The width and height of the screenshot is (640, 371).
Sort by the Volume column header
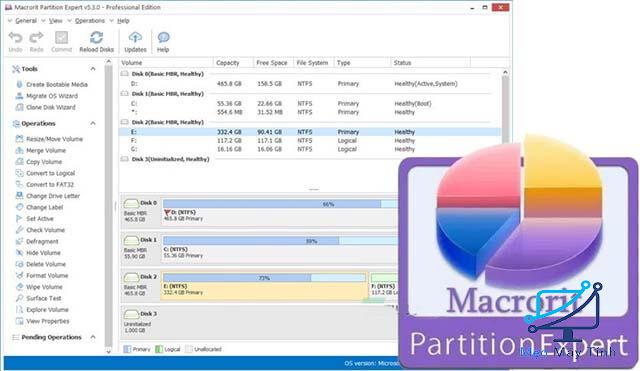(x=166, y=63)
